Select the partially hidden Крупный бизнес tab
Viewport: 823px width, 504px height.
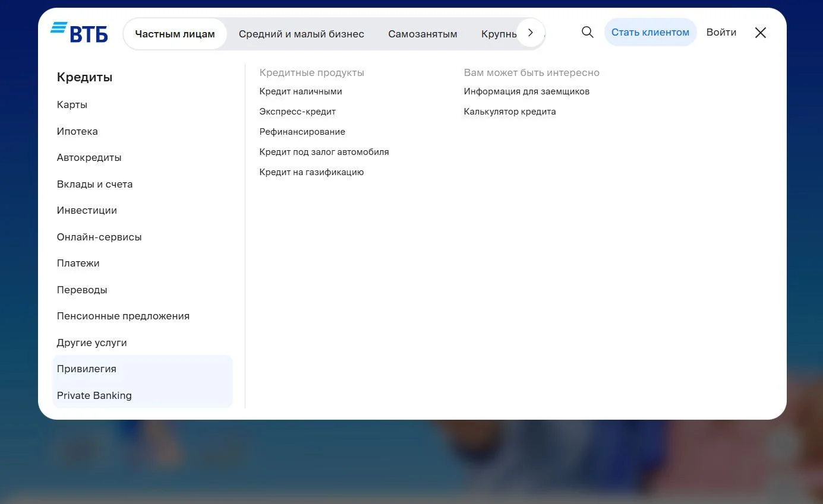tap(499, 34)
